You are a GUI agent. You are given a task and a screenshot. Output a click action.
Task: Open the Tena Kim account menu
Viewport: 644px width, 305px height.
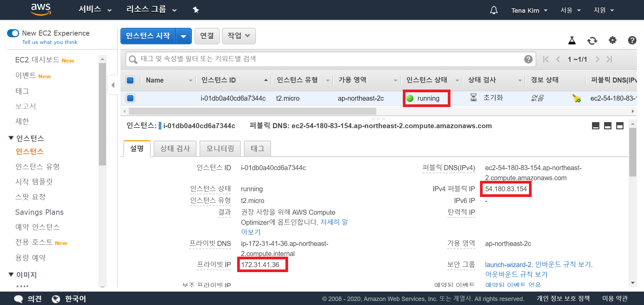tap(529, 10)
